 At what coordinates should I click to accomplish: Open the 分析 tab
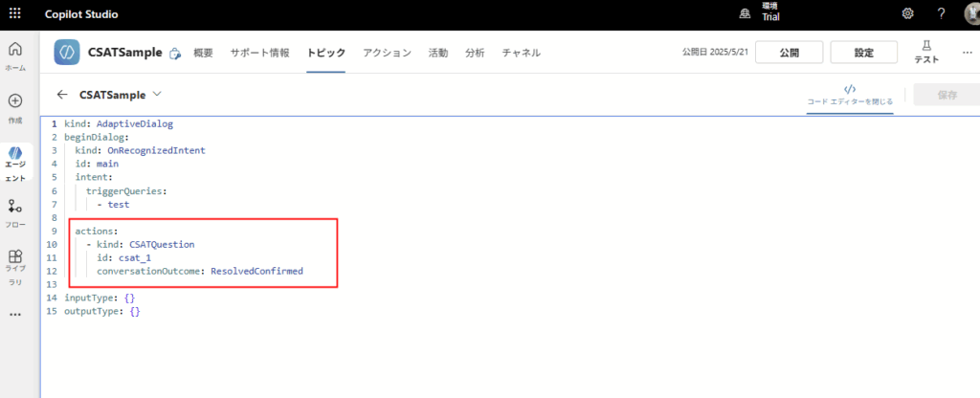[475, 54]
